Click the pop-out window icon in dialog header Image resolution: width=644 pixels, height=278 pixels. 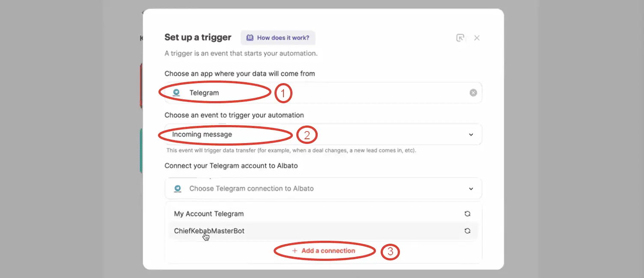(460, 38)
